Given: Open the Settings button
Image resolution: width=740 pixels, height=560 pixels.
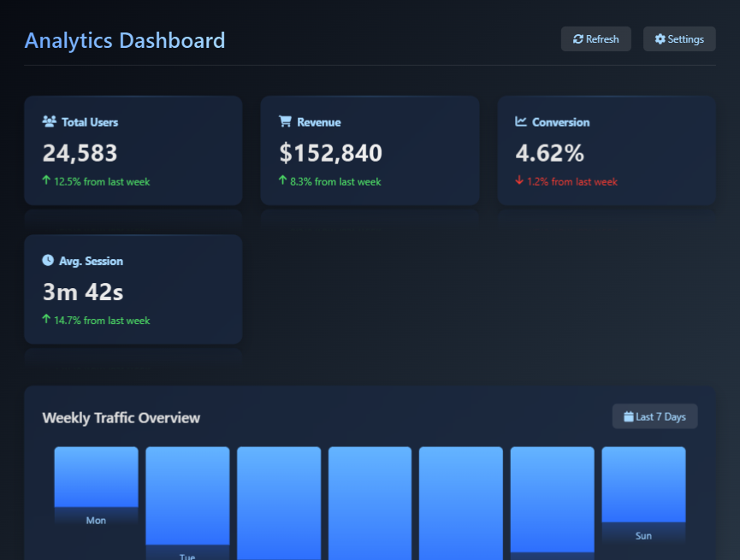Looking at the screenshot, I should pyautogui.click(x=679, y=39).
